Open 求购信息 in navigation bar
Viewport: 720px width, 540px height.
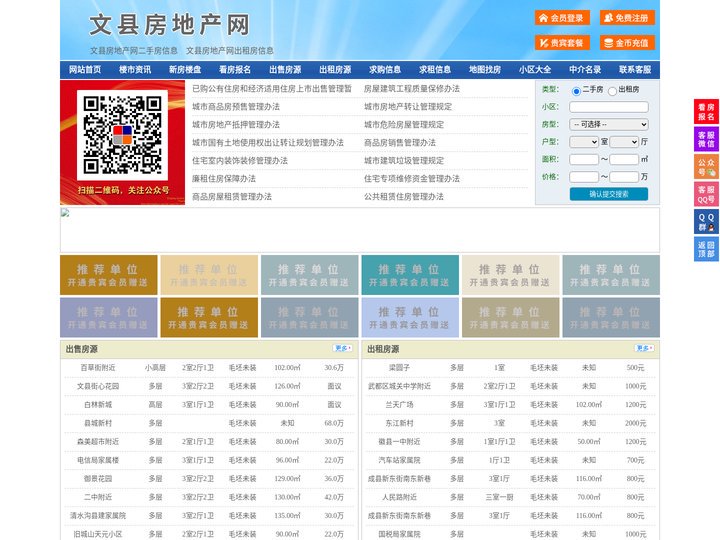385,70
